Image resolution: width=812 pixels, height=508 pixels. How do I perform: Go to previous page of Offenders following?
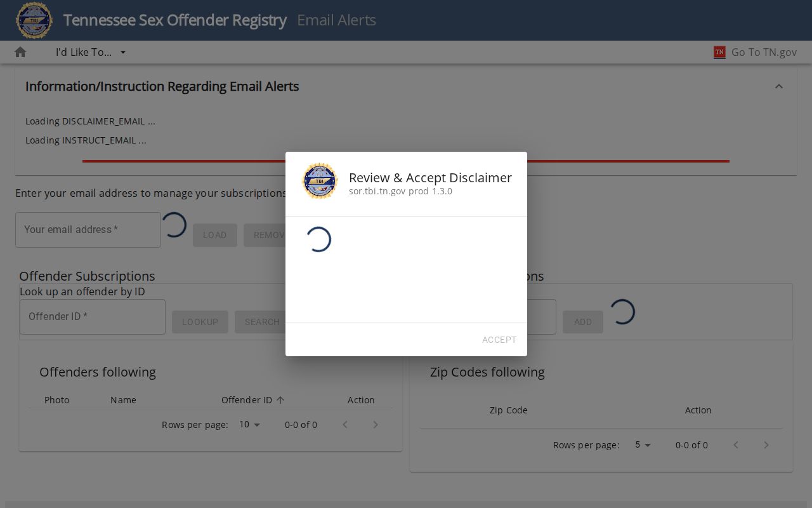coord(345,425)
